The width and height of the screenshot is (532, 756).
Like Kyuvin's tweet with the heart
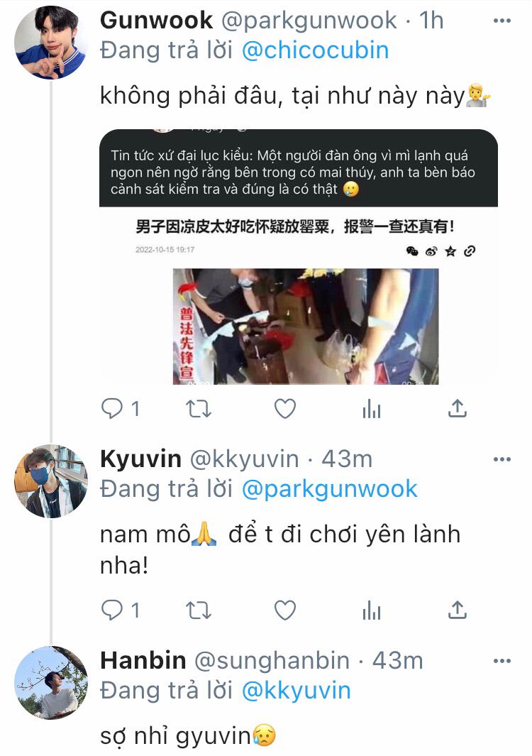(x=284, y=610)
